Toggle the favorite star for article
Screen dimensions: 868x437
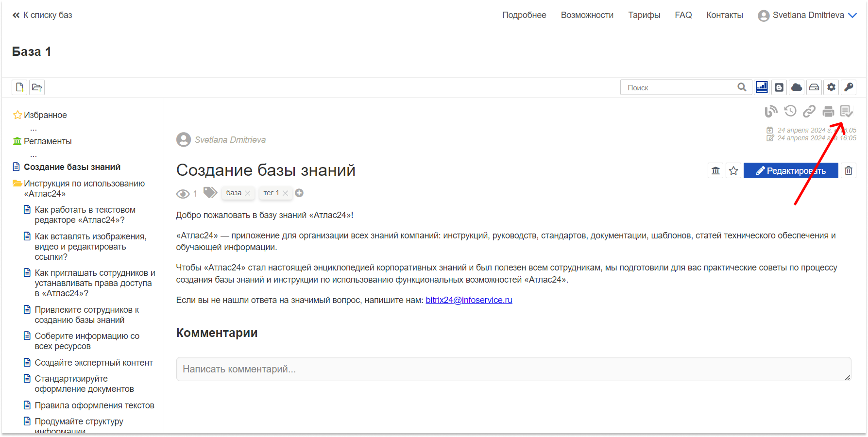733,170
